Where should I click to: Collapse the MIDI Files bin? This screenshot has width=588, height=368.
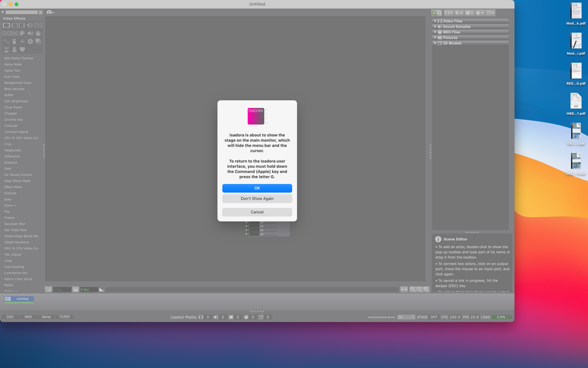435,32
